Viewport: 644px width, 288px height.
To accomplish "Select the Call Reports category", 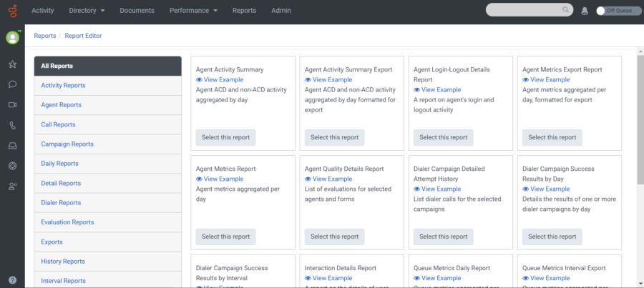I will [x=107, y=125].
